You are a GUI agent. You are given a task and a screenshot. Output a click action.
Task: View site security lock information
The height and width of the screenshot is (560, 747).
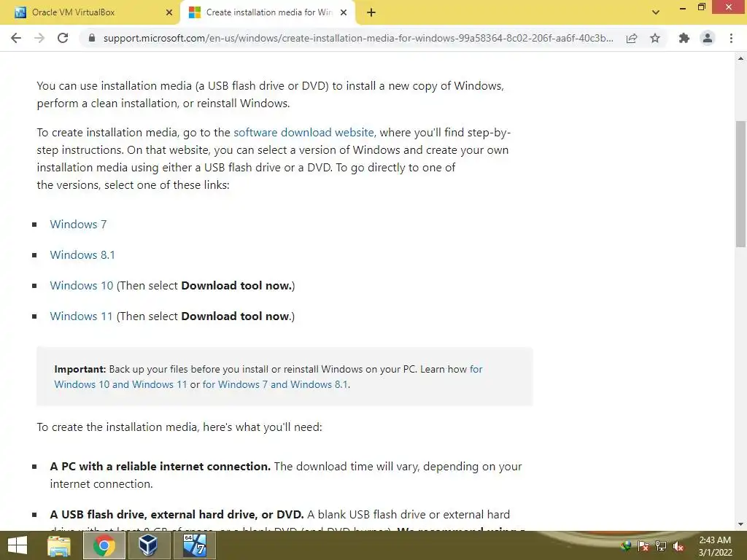92,38
